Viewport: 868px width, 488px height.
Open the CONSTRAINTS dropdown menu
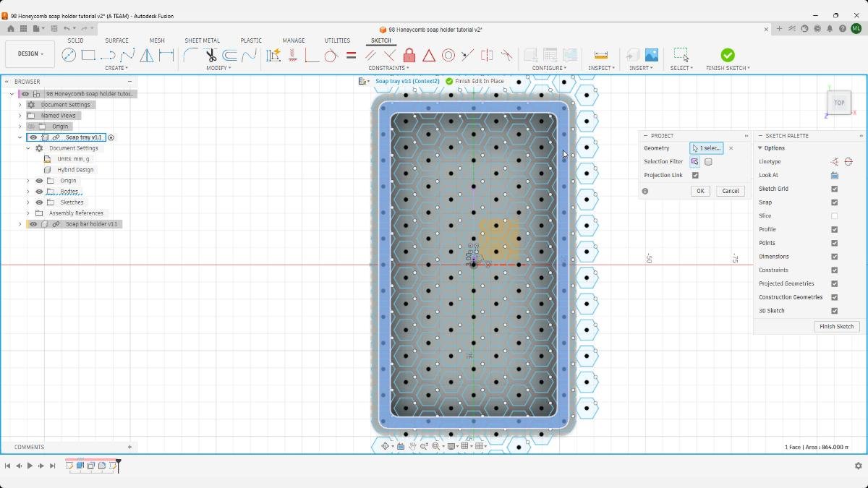pos(388,68)
